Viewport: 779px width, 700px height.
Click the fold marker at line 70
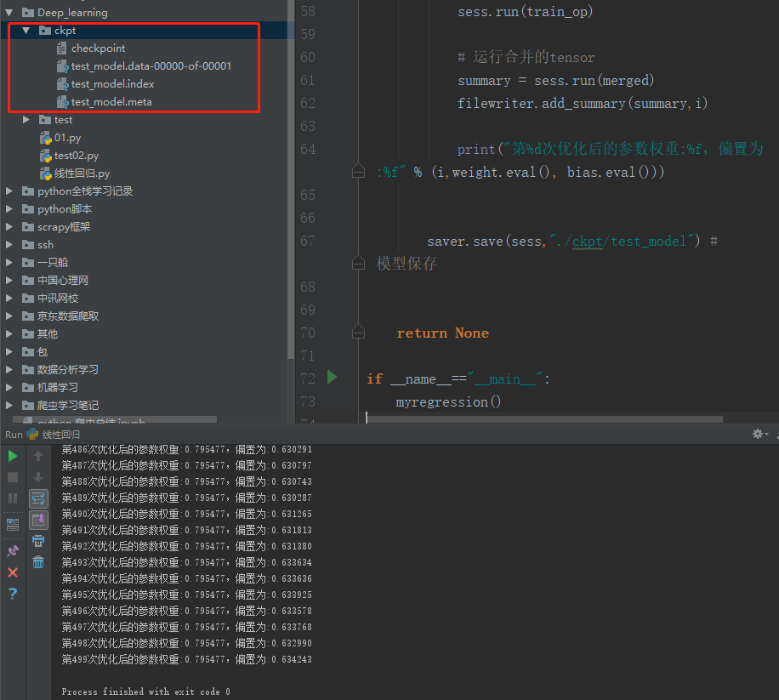[x=358, y=332]
